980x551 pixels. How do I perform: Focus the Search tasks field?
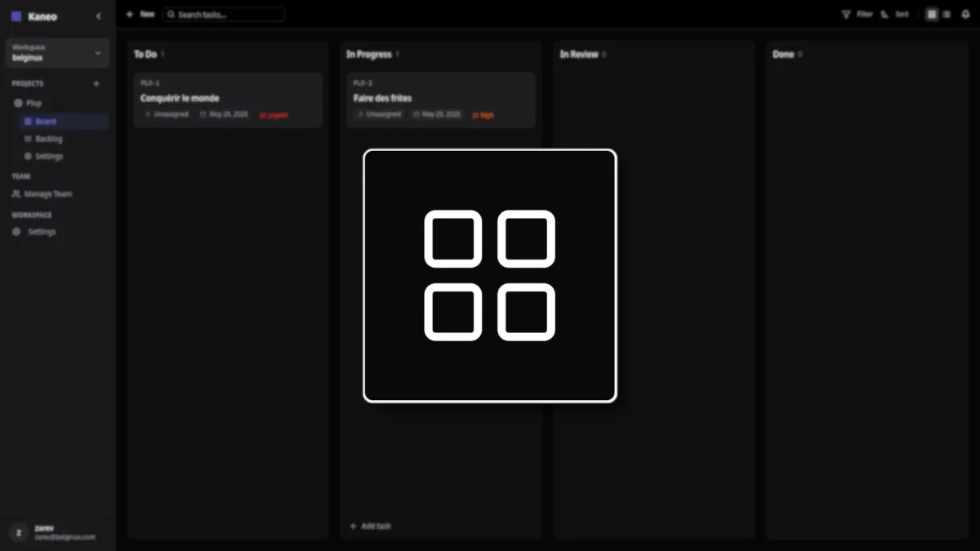224,14
